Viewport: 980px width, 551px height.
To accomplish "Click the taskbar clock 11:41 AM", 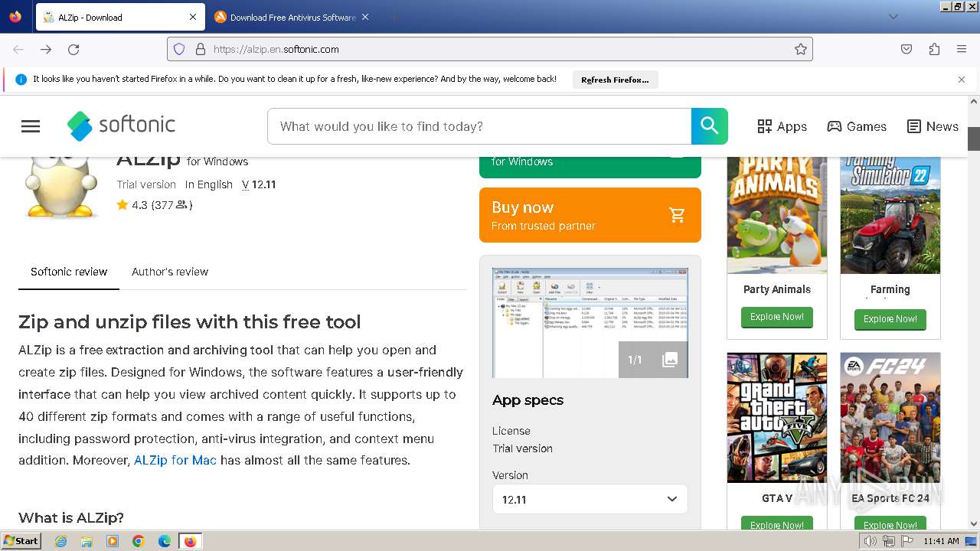I will click(941, 541).
